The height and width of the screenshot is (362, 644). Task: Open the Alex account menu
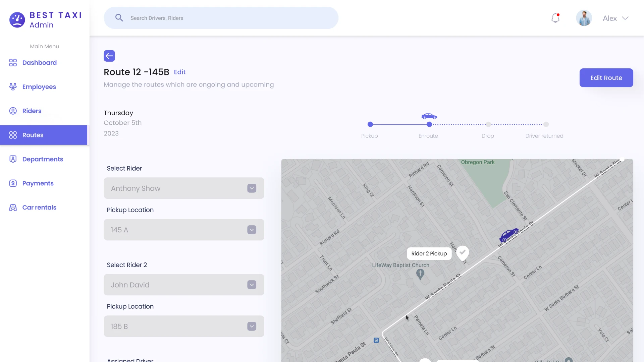pyautogui.click(x=615, y=18)
